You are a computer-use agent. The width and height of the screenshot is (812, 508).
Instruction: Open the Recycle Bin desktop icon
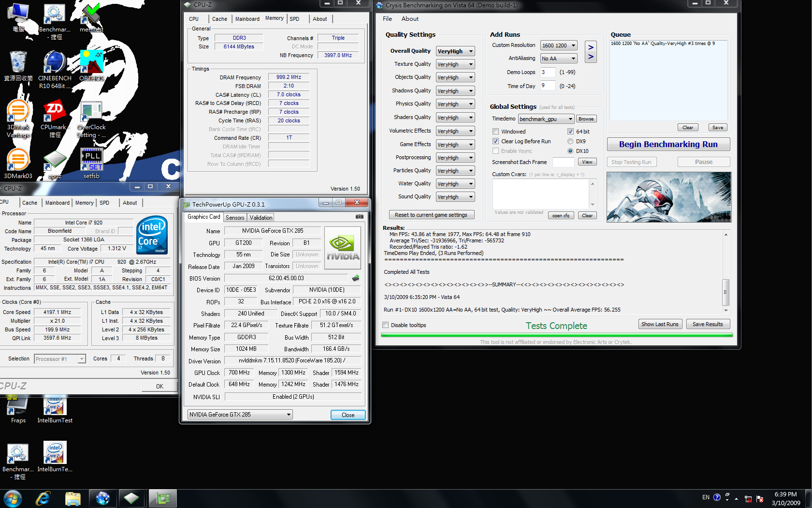18,66
